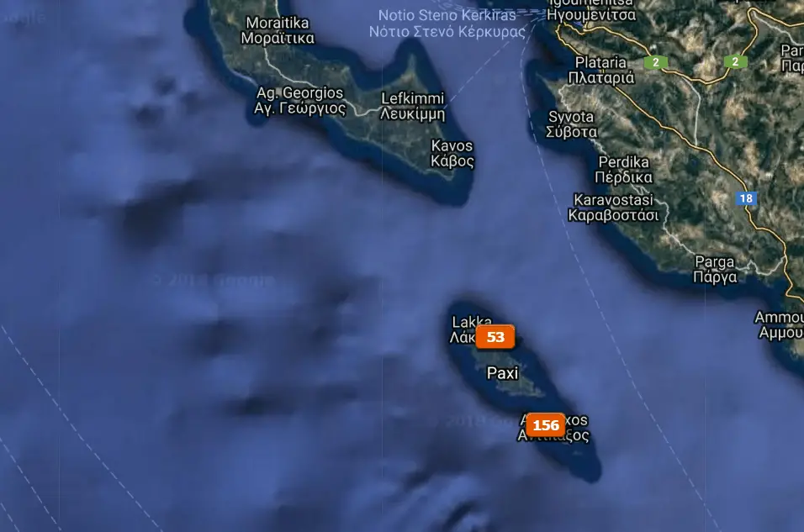Open the orange 53 cluster marker
The height and width of the screenshot is (532, 804).
point(495,337)
